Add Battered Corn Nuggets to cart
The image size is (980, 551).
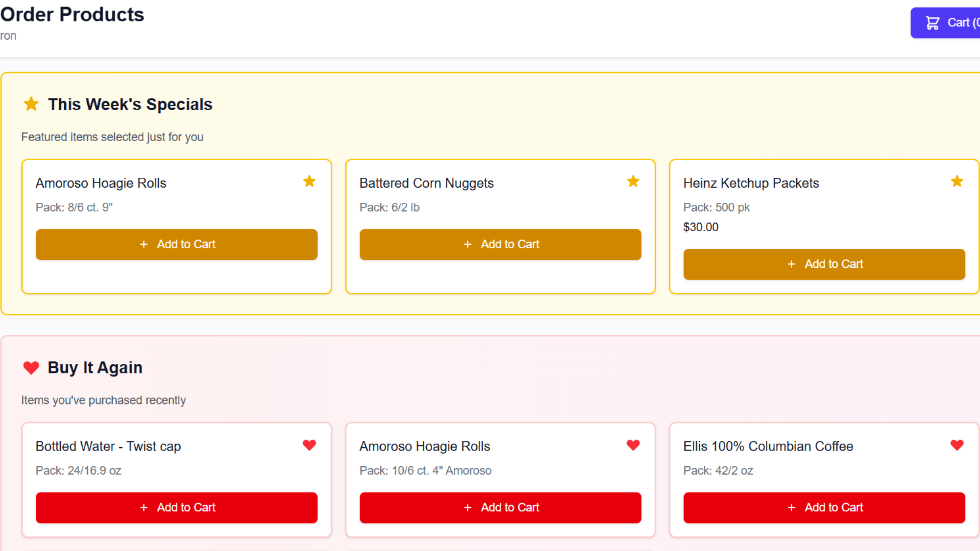click(x=500, y=244)
